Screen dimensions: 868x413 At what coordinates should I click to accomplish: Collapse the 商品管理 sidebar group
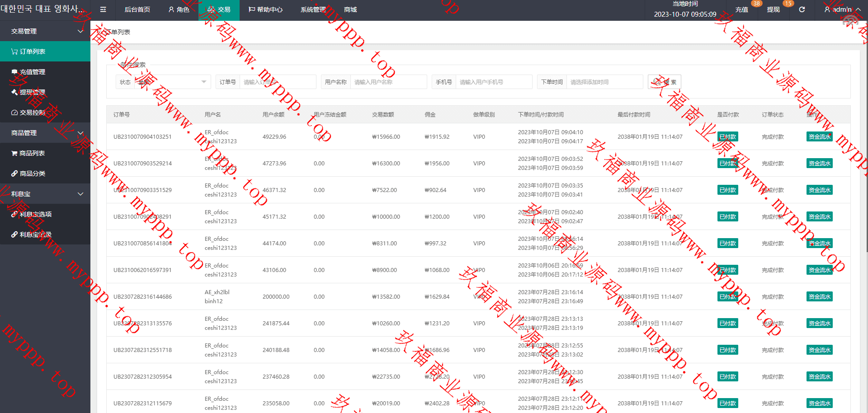45,133
